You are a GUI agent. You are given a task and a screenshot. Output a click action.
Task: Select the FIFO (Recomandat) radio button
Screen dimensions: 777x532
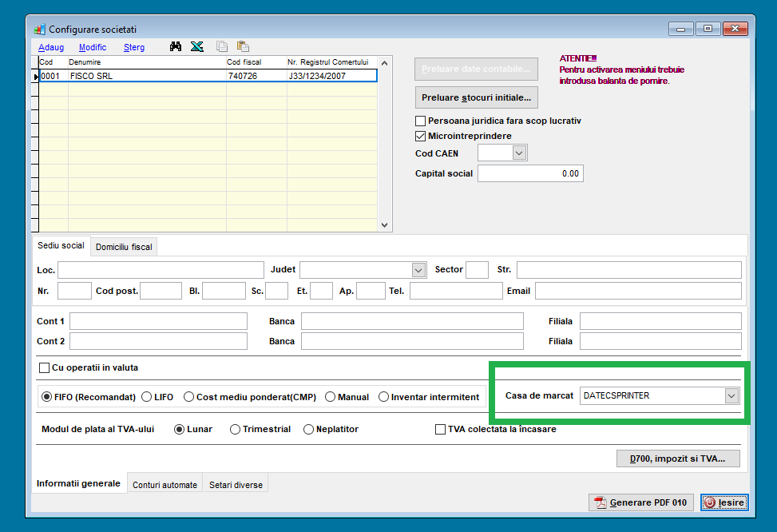pos(46,397)
